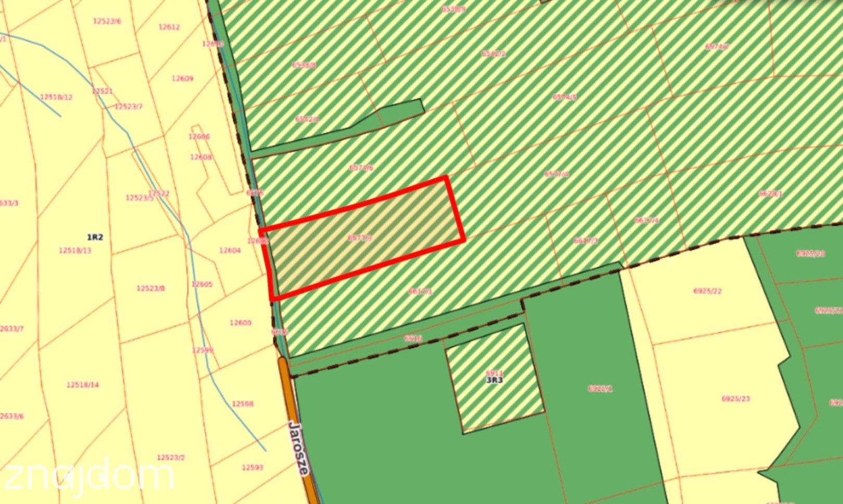Click parcel label 6574/6

(x=361, y=168)
